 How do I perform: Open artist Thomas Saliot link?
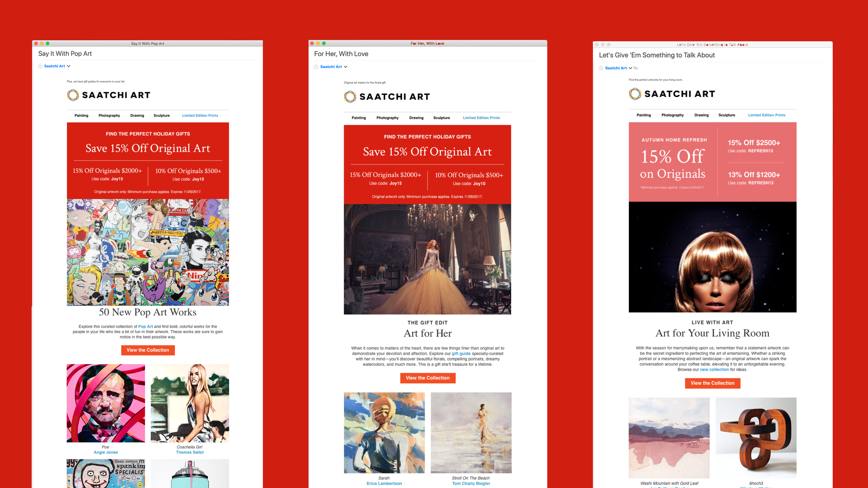point(190,452)
